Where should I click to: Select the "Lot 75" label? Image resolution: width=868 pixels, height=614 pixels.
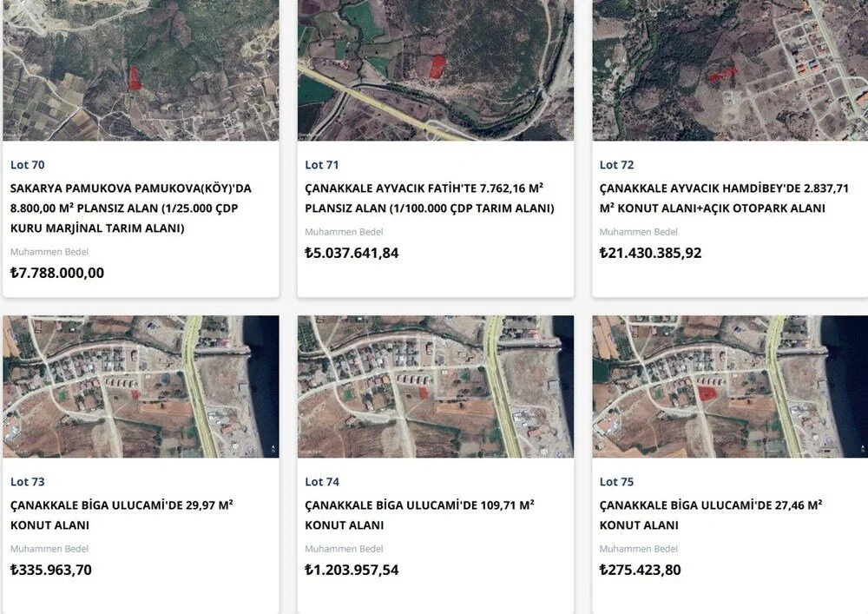pos(616,482)
